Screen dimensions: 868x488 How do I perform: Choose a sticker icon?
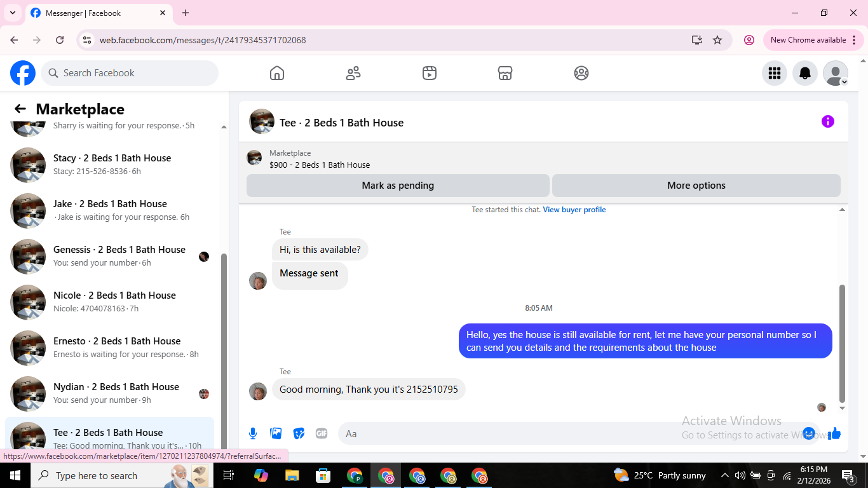click(299, 433)
